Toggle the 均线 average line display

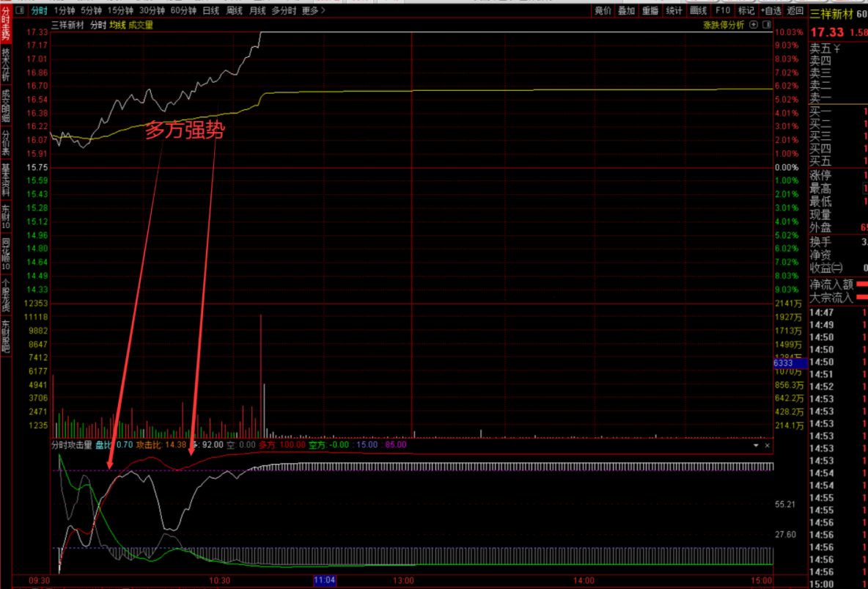[117, 25]
